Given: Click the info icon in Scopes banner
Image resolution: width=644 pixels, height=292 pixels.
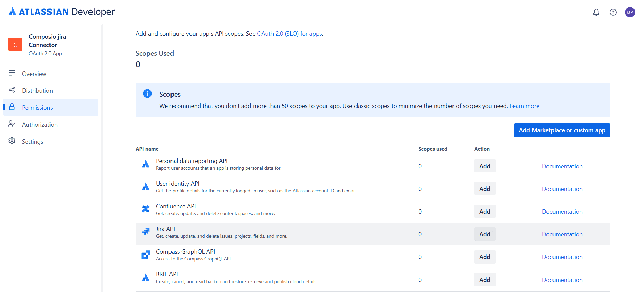Looking at the screenshot, I should pos(147,93).
